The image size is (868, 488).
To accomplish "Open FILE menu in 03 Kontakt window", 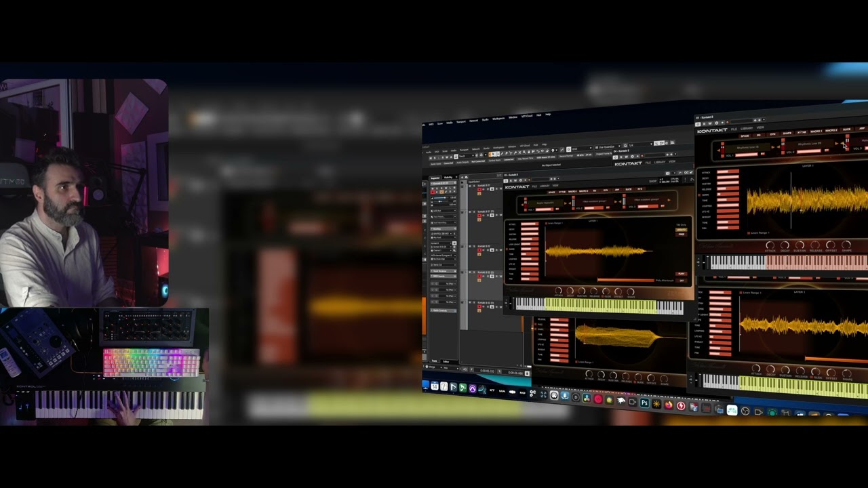I will [534, 186].
